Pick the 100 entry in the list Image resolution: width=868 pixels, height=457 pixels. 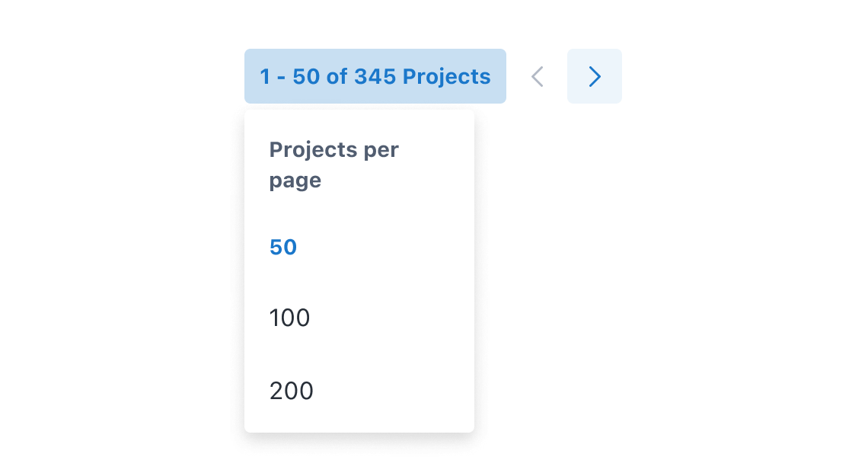pos(290,318)
